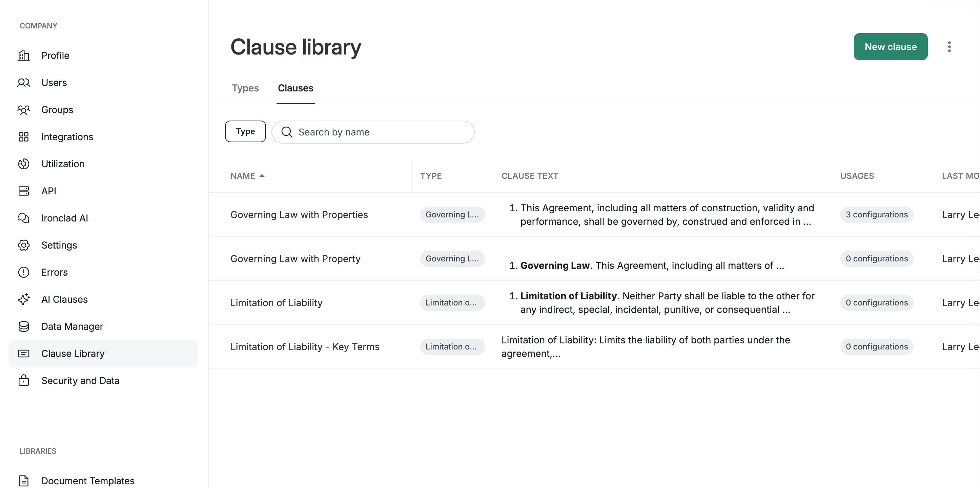
Task: Click the Security and Data lock icon
Action: (x=24, y=380)
